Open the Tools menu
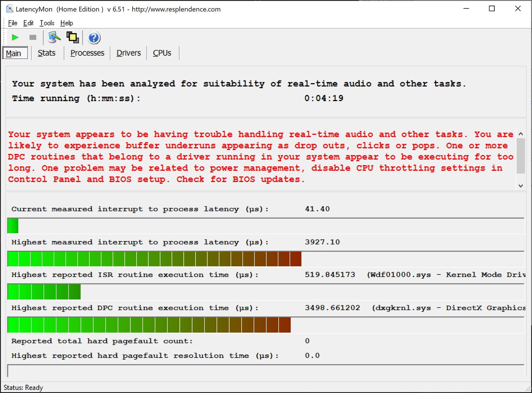This screenshot has height=393, width=532. click(47, 23)
